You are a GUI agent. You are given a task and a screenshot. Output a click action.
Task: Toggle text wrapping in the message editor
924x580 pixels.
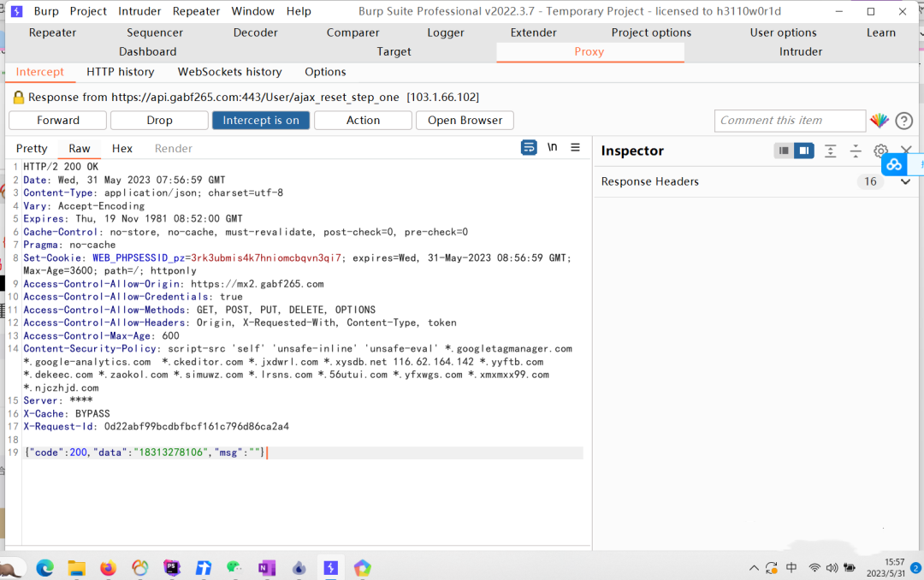[x=529, y=147]
